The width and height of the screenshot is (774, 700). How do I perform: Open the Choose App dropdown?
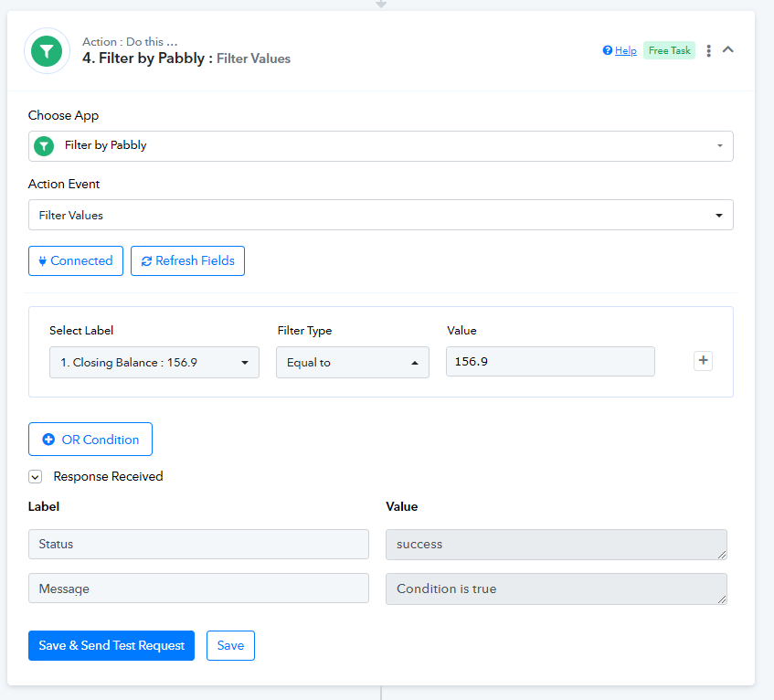(x=381, y=146)
